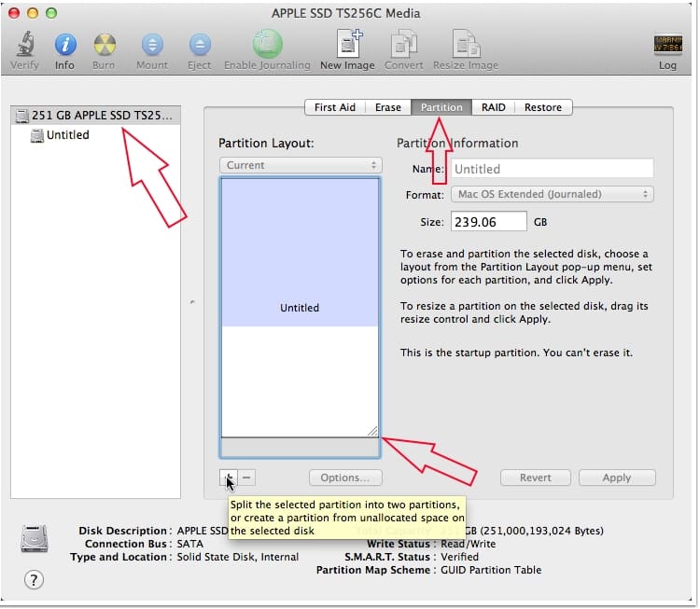The image size is (700, 609).
Task: Click the Resize Image icon
Action: click(x=466, y=43)
